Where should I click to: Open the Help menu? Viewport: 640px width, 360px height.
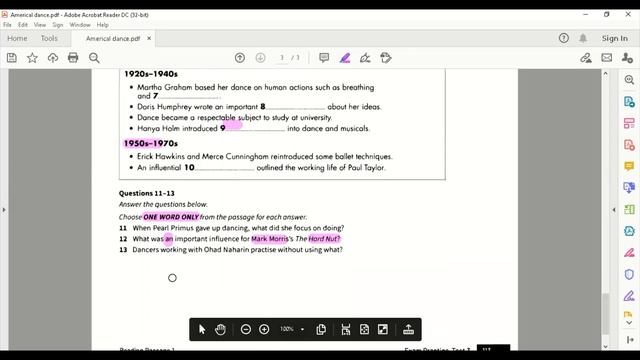pos(102,25)
